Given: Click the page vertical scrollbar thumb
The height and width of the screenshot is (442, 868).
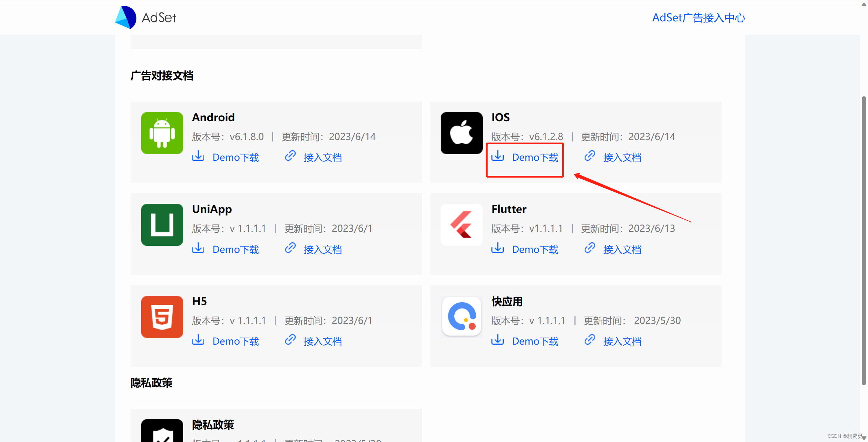Looking at the screenshot, I should click(864, 241).
